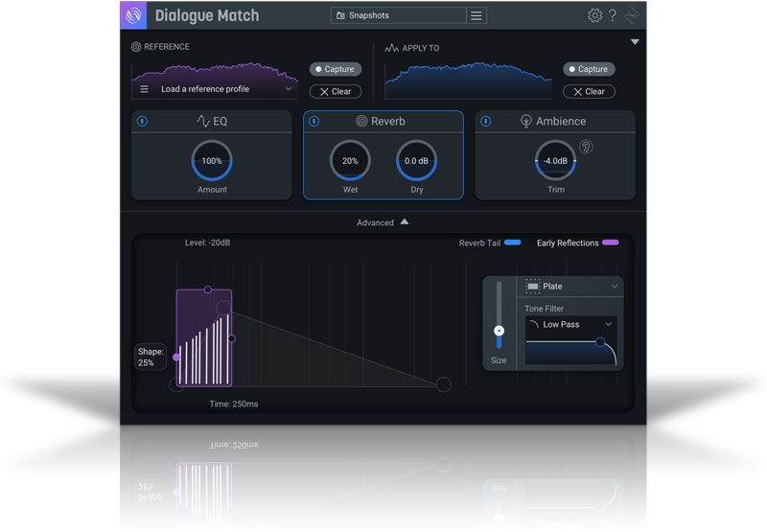Open the settings gear in the header
767x532 pixels.
pyautogui.click(x=594, y=15)
